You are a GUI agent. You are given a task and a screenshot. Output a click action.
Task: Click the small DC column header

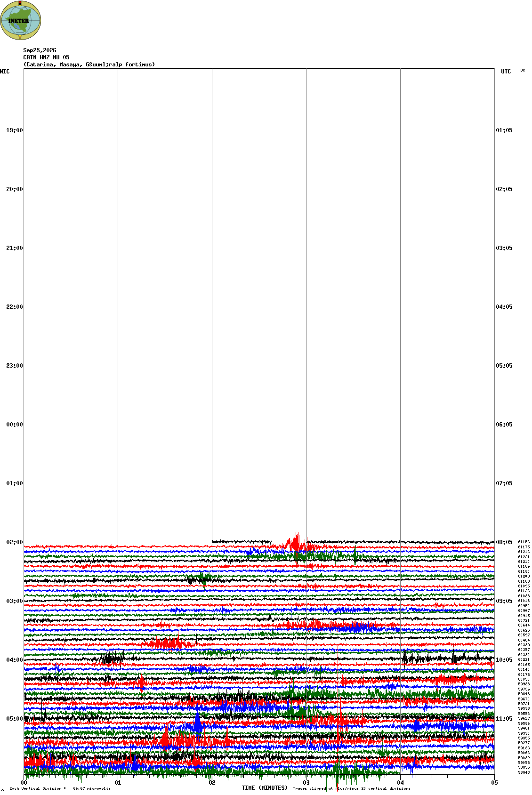[523, 70]
